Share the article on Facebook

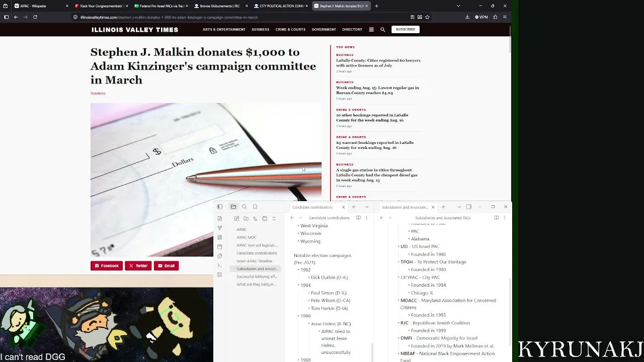(x=107, y=265)
